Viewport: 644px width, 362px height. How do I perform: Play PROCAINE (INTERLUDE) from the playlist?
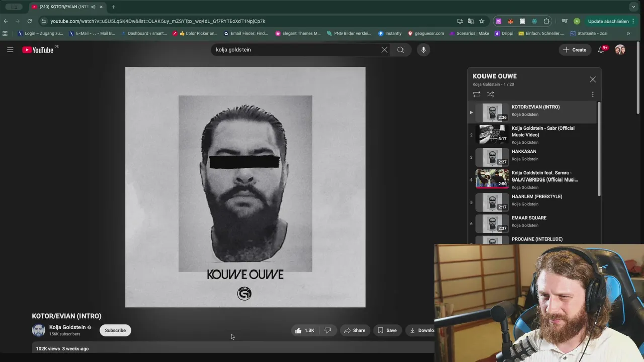[532, 240]
